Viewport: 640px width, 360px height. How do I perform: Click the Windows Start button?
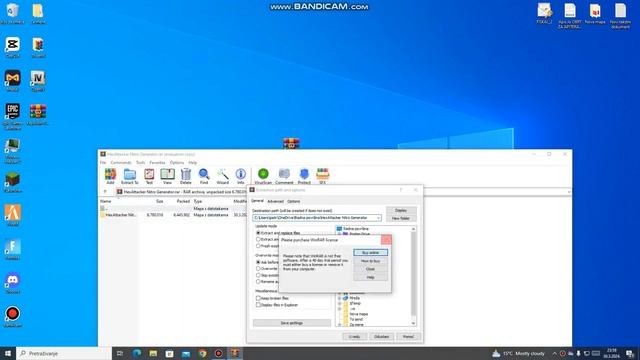point(8,353)
